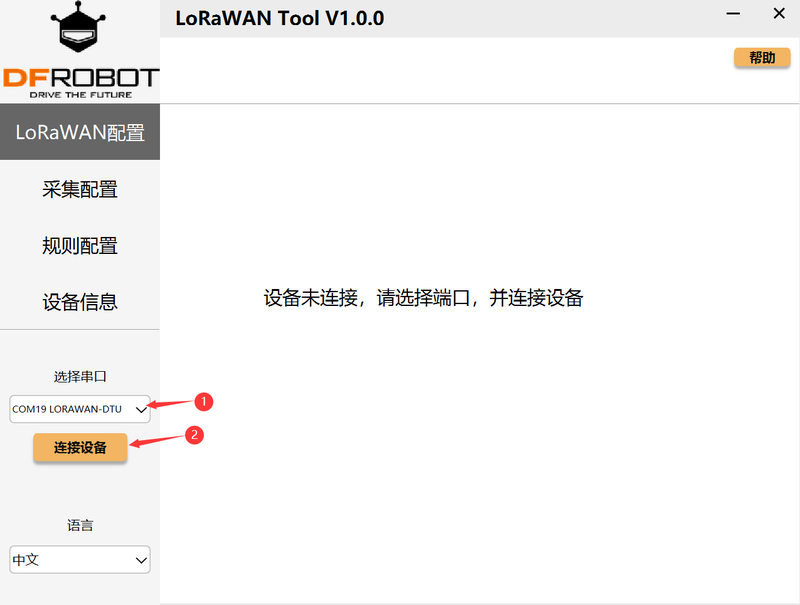Click the LoRaWAN Tool V1.0.0 title text

(279, 18)
